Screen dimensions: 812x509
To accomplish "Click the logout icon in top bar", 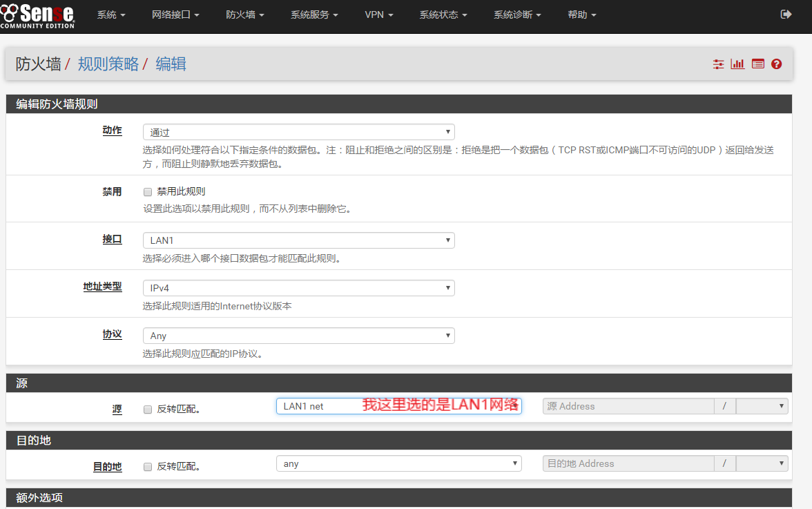I will point(786,15).
